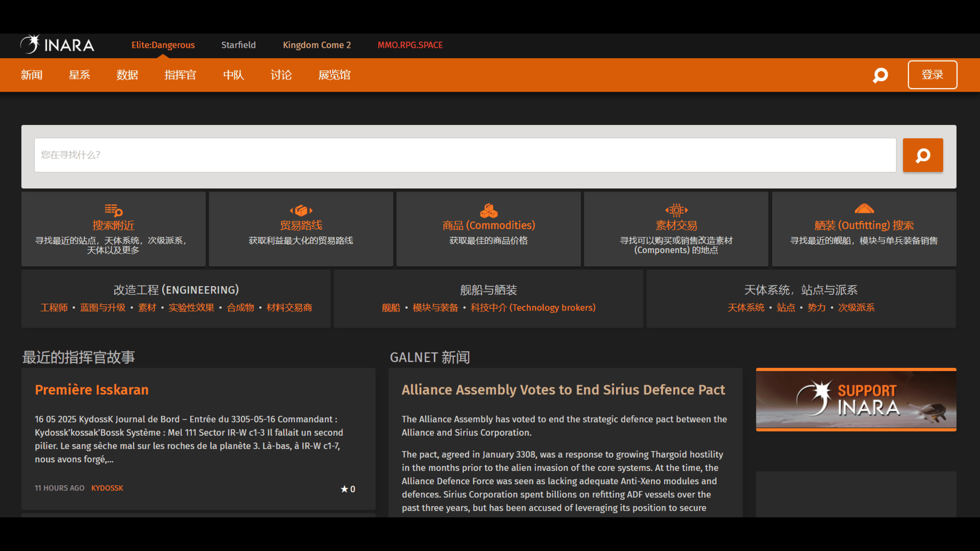The height and width of the screenshot is (551, 980).
Task: Open the 模块与装备 link
Action: [x=435, y=308]
